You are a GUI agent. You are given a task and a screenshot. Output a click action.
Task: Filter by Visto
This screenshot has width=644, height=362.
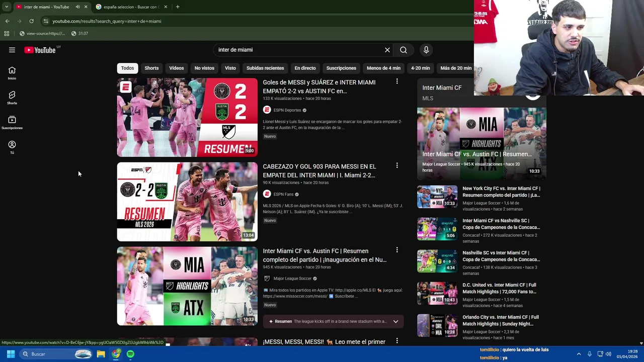(230, 68)
